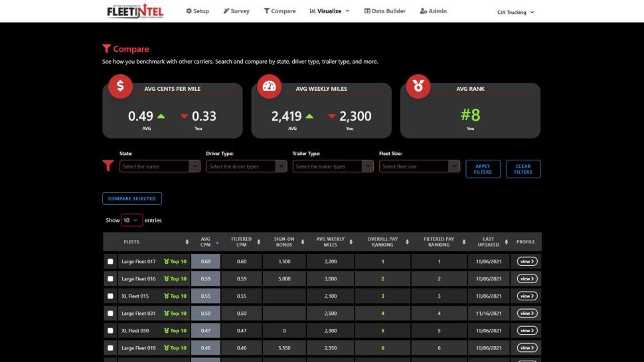This screenshot has width=644, height=362.
Task: View profile of XL Fleet 030
Action: (x=527, y=330)
